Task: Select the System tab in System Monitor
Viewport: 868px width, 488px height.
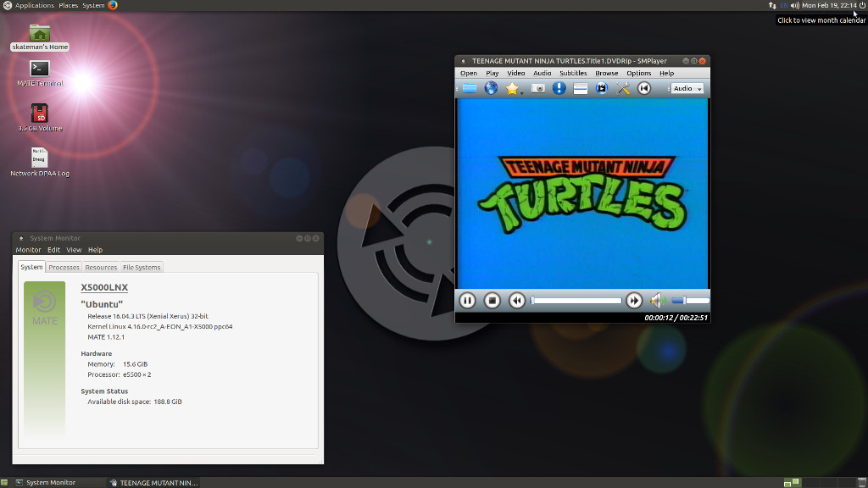Action: 31,267
